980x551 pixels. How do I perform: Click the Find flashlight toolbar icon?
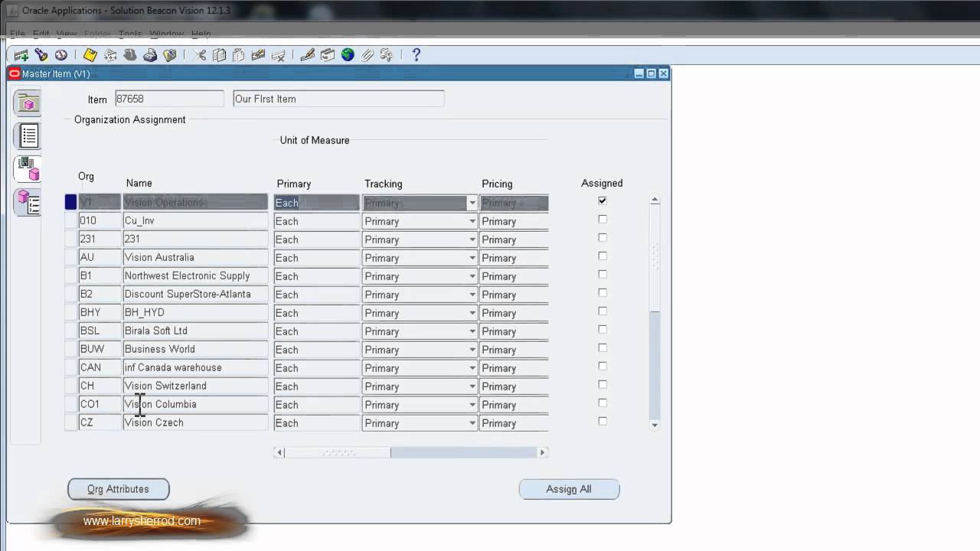click(41, 55)
